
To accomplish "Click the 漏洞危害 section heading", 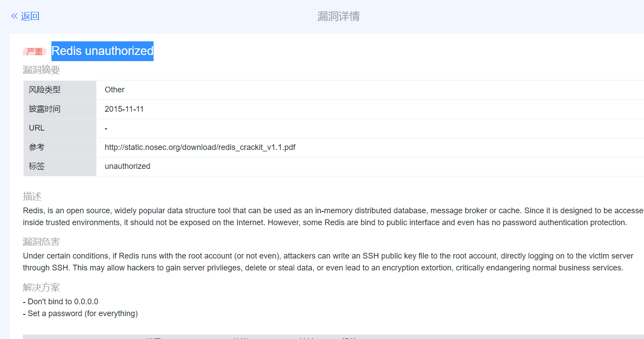I will click(x=41, y=241).
